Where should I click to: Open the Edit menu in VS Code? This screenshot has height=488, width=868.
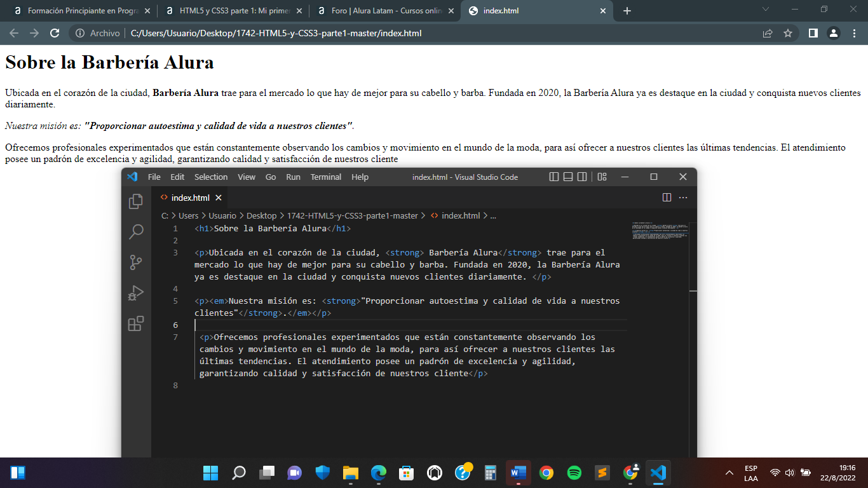point(177,177)
